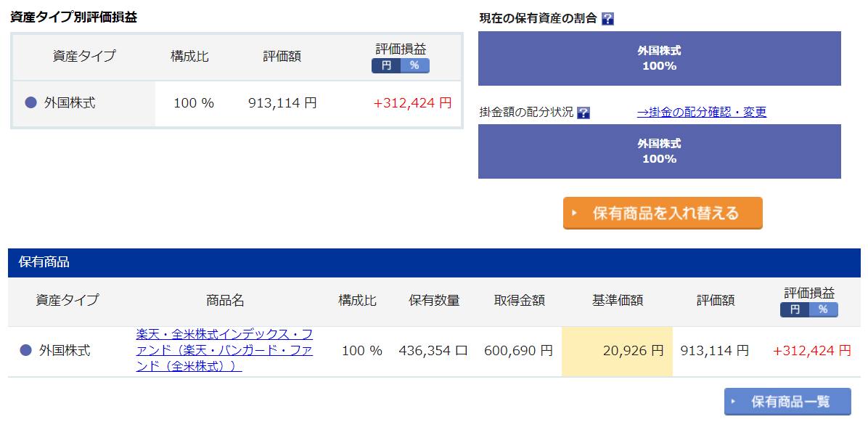Switch 保有商品 table 評価損益 to %
Image resolution: width=868 pixels, height=422 pixels.
823,309
